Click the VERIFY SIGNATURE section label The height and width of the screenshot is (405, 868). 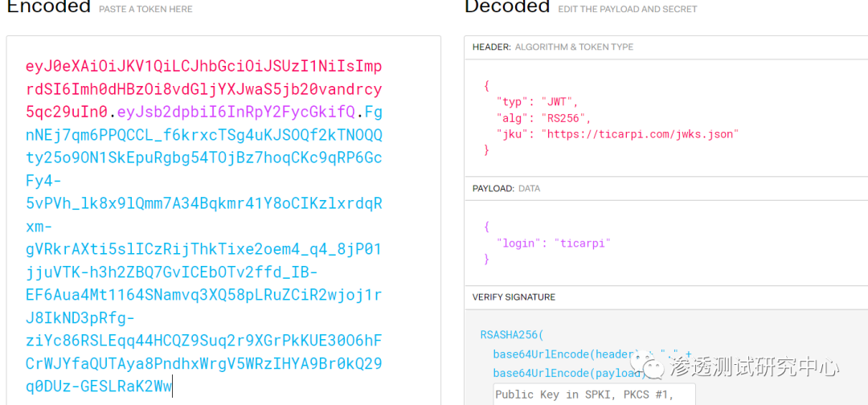514,297
